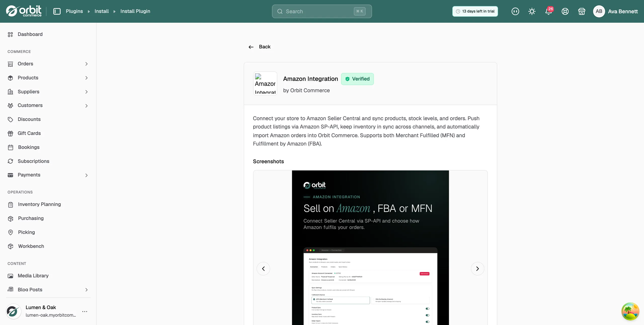Expand the Orders submenu chevron
The image size is (644, 325).
(86, 64)
